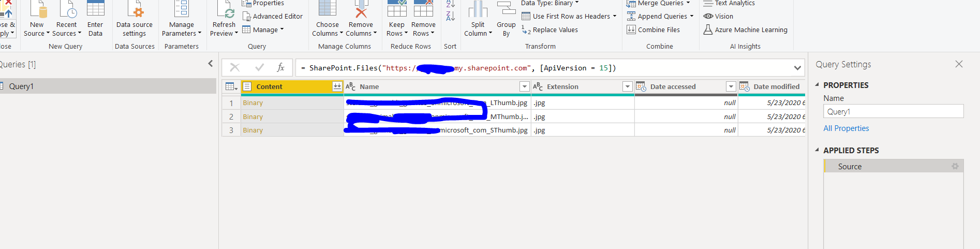
Task: Click the null Date accessed cell in row 3
Action: click(686, 130)
